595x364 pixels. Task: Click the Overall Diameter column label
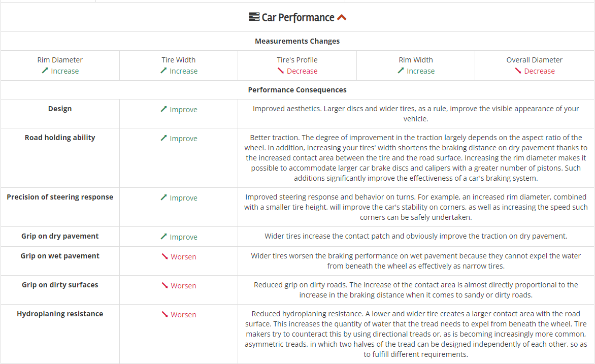click(x=535, y=60)
